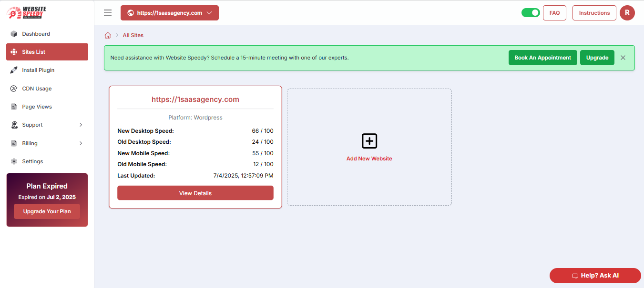Open the https://1saasagency.com card title link
Screen dimensions: 644x288
point(195,99)
